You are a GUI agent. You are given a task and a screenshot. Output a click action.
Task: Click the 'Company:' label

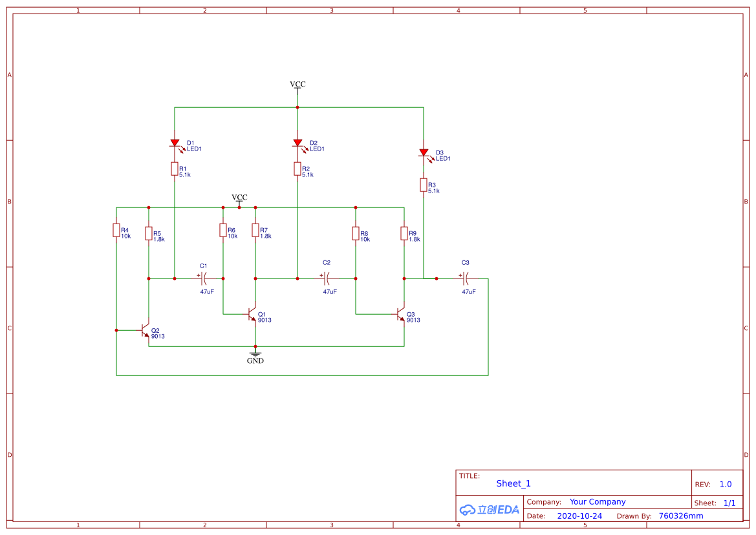click(544, 502)
